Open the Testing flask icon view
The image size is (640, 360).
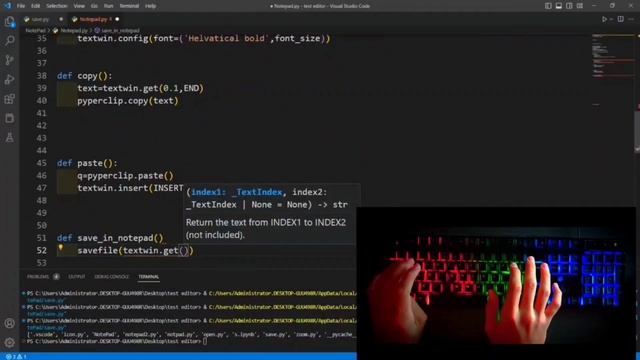(9, 138)
